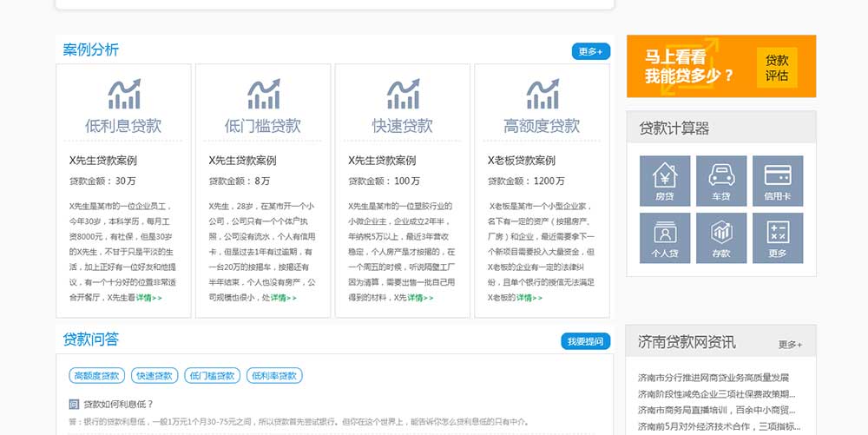Select the 高额度贷款 tag in 贷款问答

coord(96,376)
